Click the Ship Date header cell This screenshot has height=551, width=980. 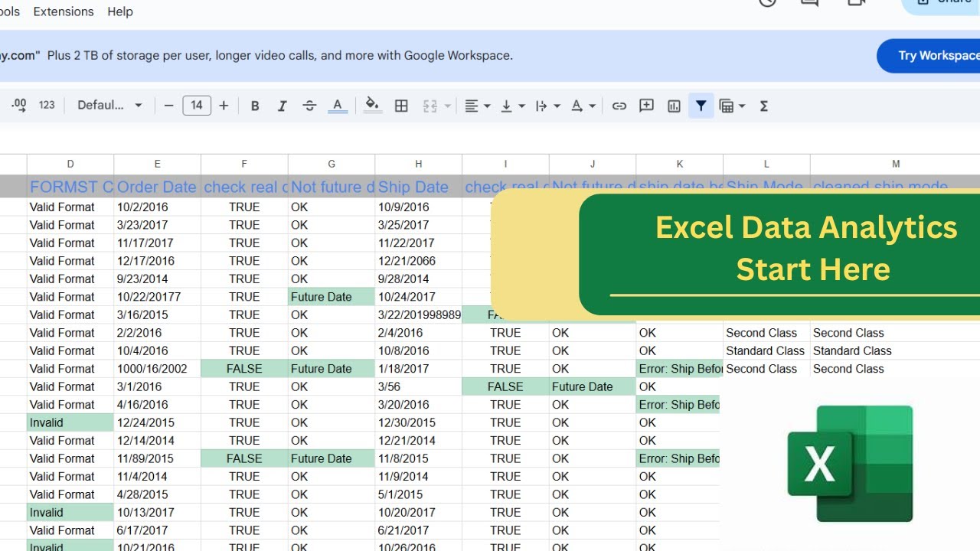pyautogui.click(x=419, y=187)
